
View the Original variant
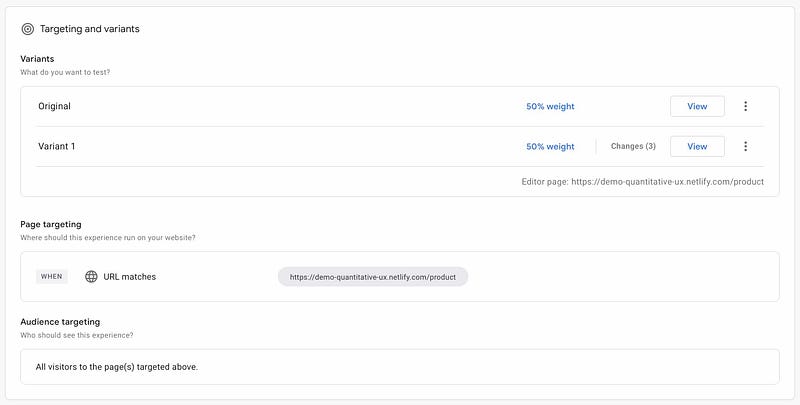tap(697, 106)
